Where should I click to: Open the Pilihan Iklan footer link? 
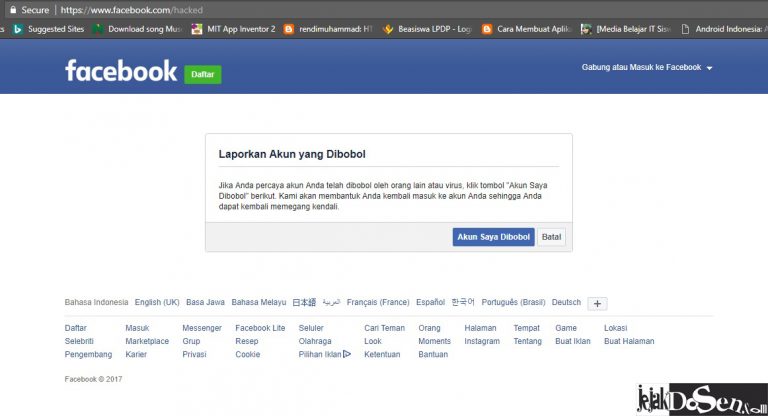point(320,354)
